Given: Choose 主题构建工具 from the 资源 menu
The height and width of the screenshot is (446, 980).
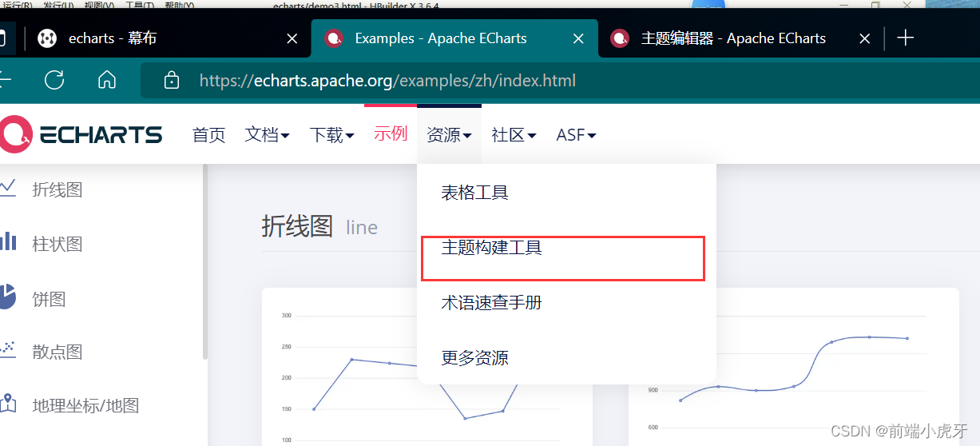Looking at the screenshot, I should [566, 248].
